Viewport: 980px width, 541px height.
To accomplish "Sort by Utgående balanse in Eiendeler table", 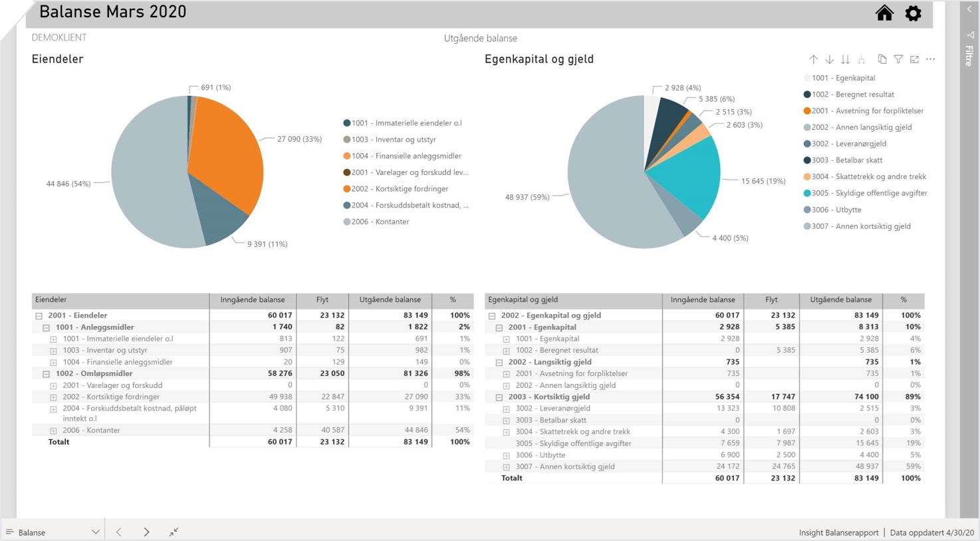I will pos(390,300).
